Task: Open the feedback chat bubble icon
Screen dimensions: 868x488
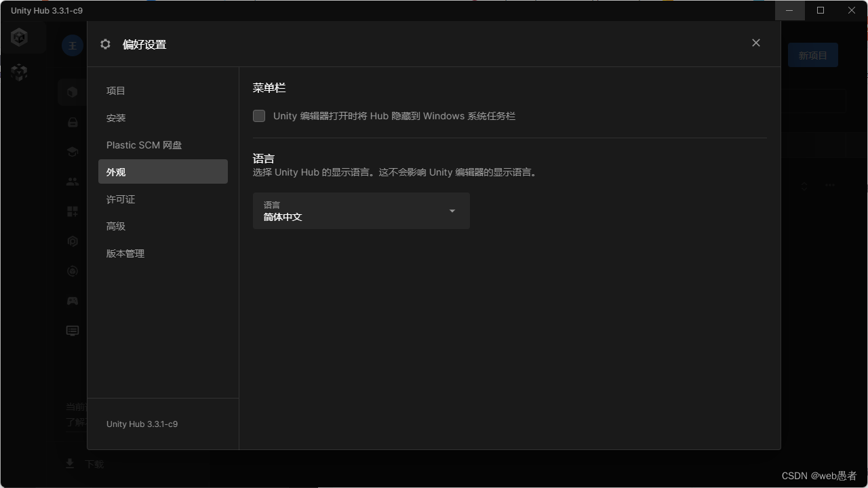Action: point(73,331)
